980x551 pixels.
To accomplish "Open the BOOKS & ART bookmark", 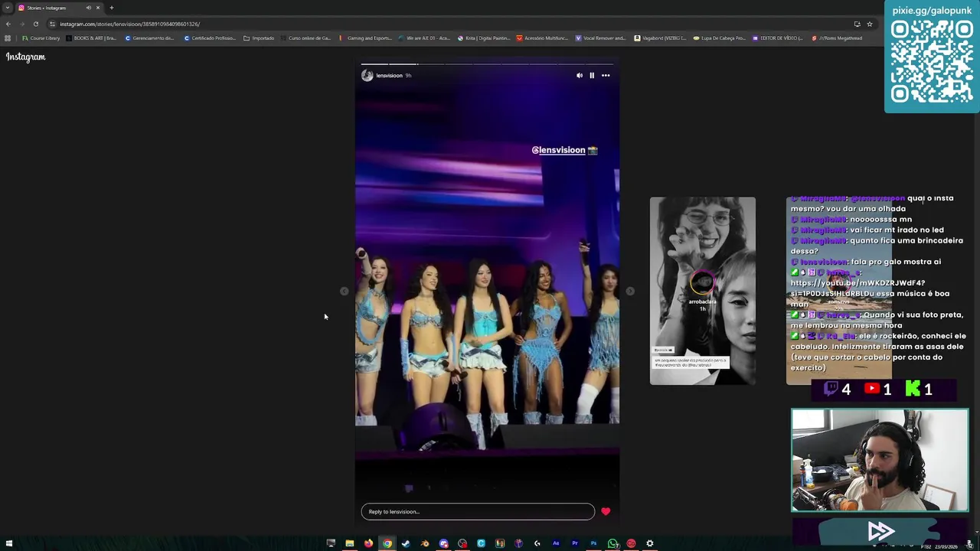I will coord(91,38).
